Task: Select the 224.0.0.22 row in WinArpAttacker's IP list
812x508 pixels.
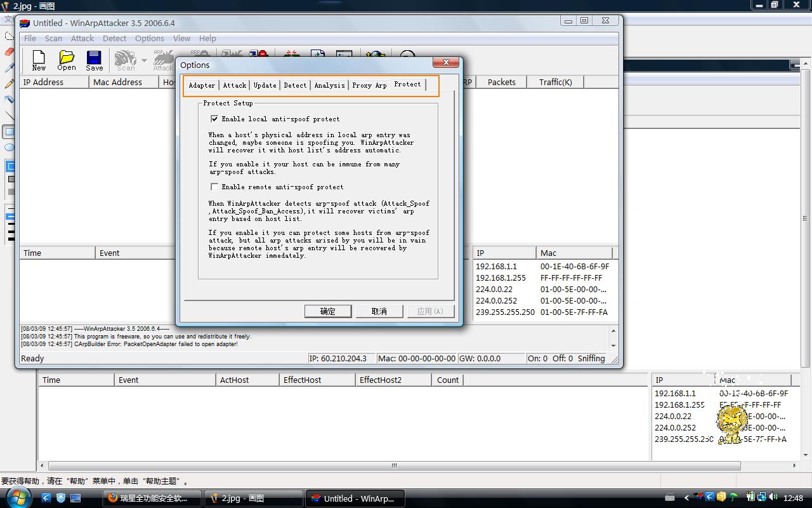Action: pos(494,290)
